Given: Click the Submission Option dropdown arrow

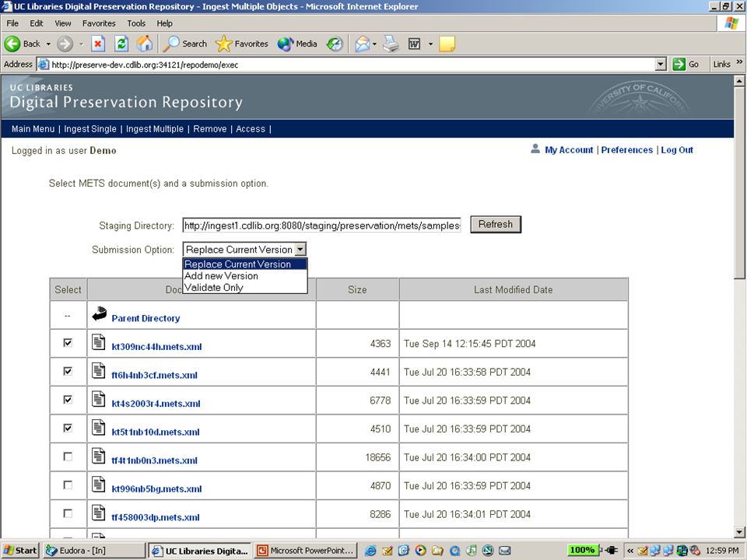Looking at the screenshot, I should (x=300, y=250).
